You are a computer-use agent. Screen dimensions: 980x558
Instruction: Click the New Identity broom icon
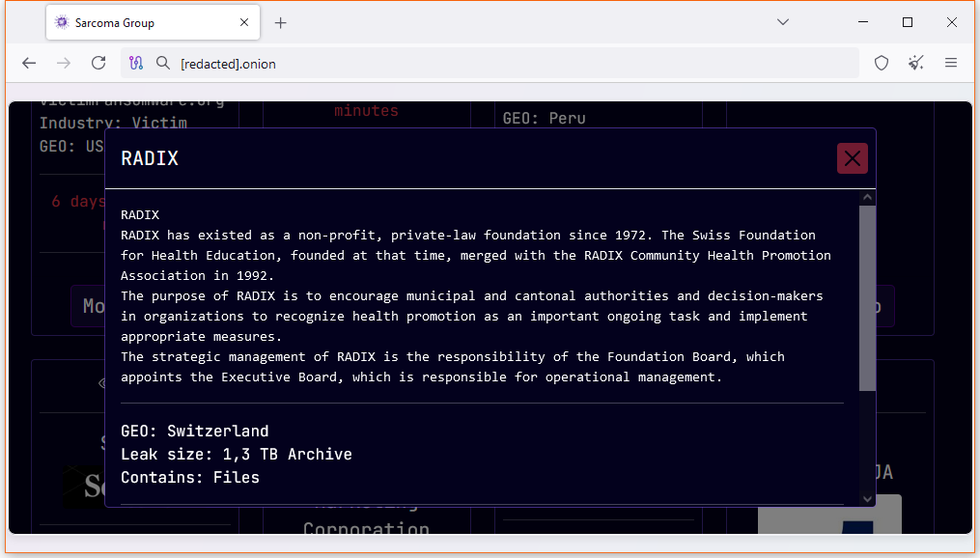(x=915, y=63)
